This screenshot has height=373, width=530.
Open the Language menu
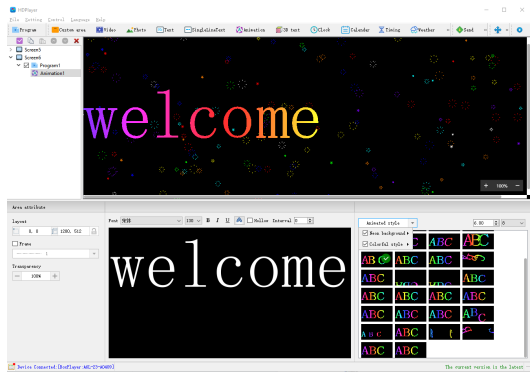click(80, 20)
